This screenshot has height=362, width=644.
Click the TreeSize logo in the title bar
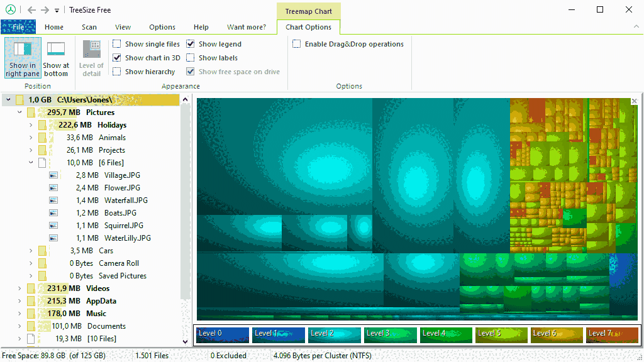click(x=10, y=9)
